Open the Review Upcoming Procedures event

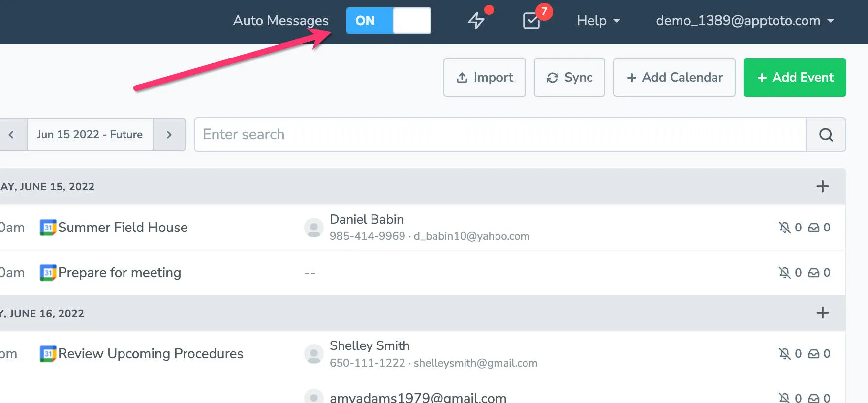(151, 354)
